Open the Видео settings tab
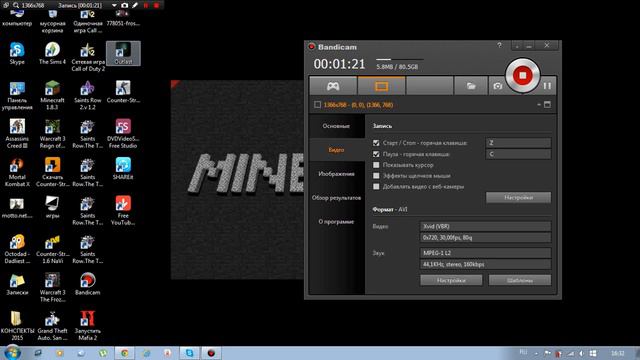This screenshot has width=640, height=360. click(x=336, y=150)
